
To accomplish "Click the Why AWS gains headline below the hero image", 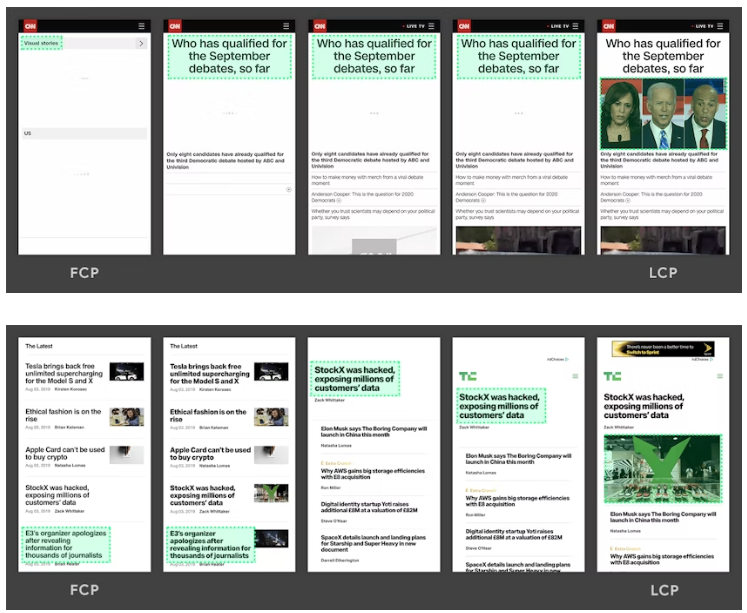I will click(x=662, y=559).
